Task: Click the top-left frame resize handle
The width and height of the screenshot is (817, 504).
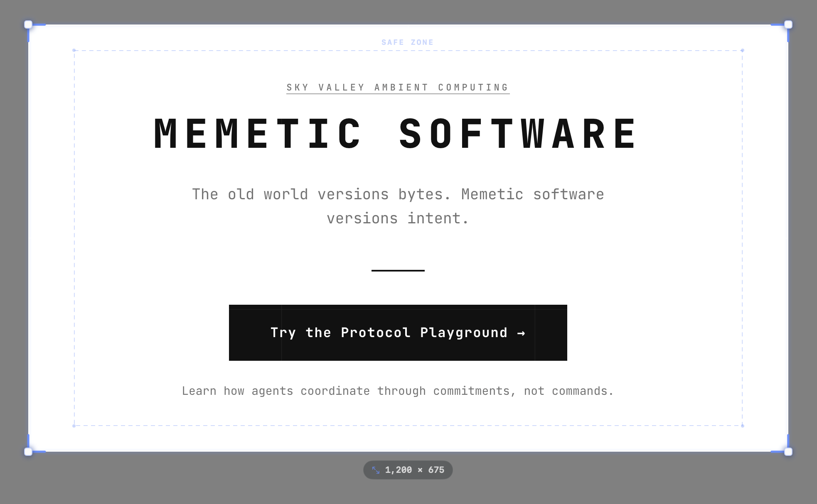Action: pyautogui.click(x=28, y=24)
